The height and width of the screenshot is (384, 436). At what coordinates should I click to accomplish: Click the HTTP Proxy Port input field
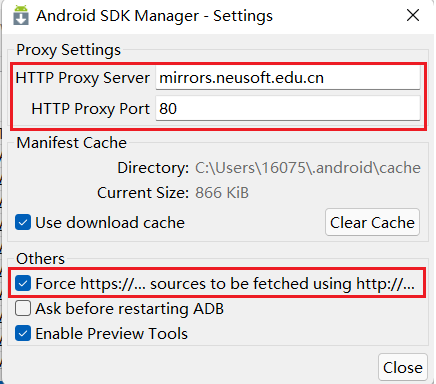288,108
